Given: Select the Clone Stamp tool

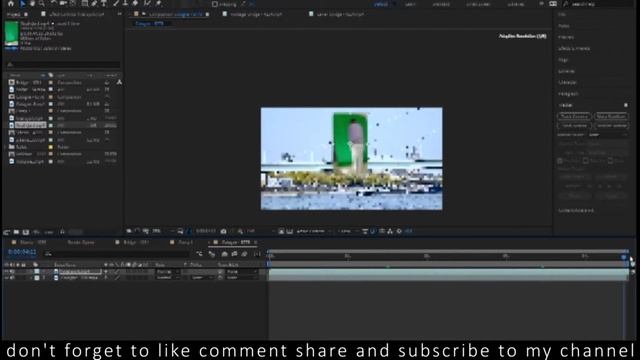Looking at the screenshot, I should point(126,4).
